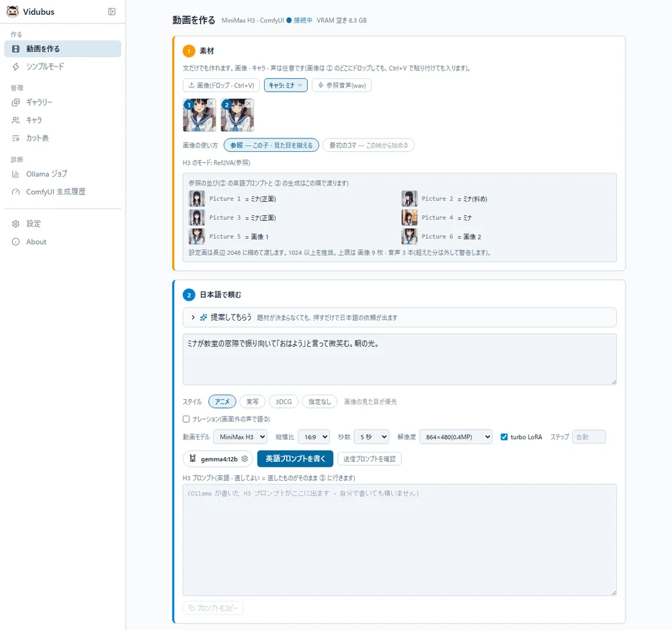Open the 動画モデル MiniMax H3 dropdown
The image size is (672, 630).
click(x=240, y=437)
